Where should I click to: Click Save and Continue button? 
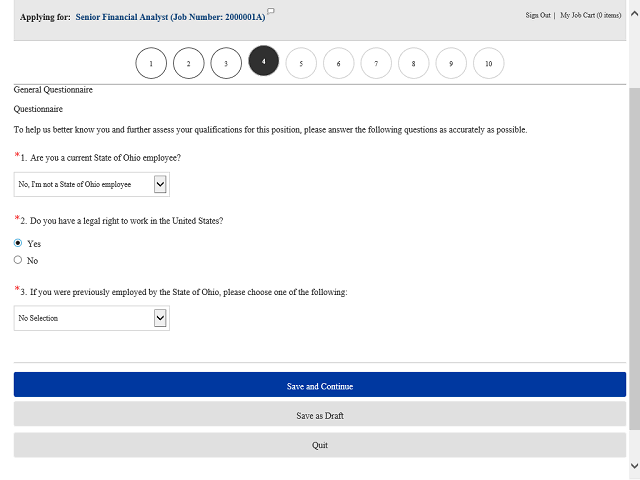pos(320,384)
